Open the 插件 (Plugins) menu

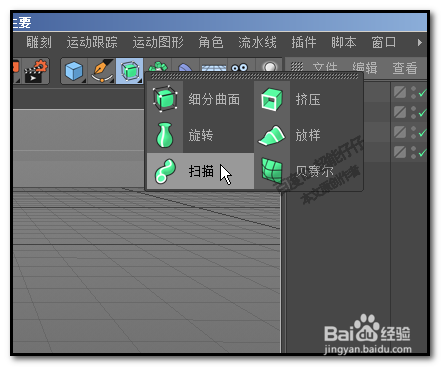304,42
